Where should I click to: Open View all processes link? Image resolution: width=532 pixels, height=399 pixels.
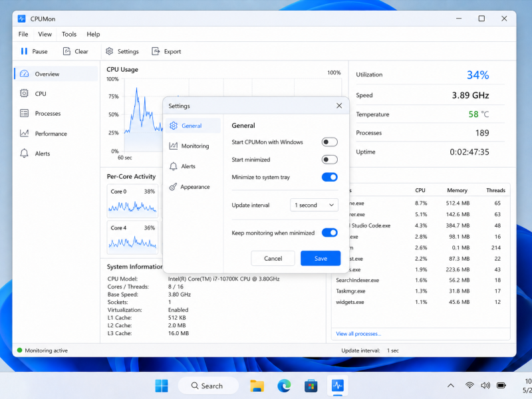(x=358, y=334)
